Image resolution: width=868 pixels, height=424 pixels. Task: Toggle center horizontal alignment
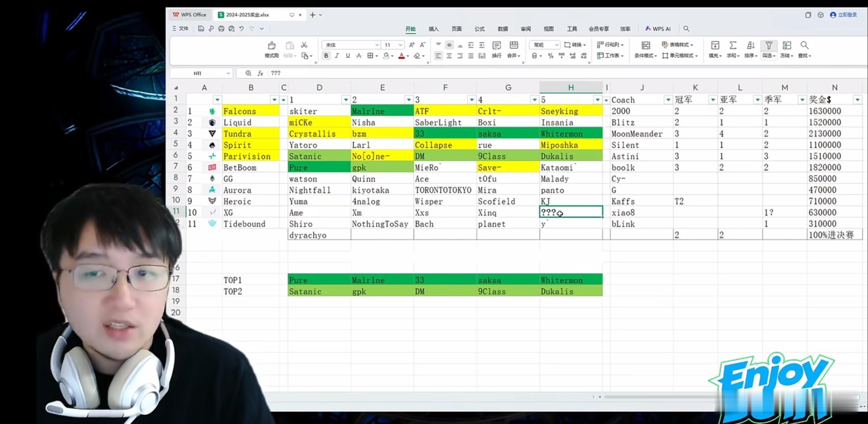coord(449,56)
